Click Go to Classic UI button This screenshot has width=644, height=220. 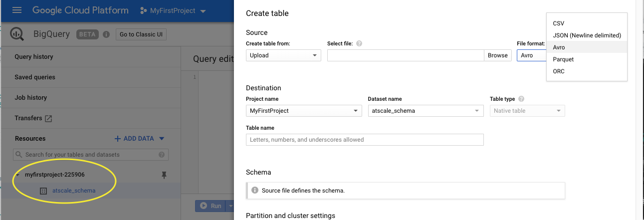(x=141, y=34)
